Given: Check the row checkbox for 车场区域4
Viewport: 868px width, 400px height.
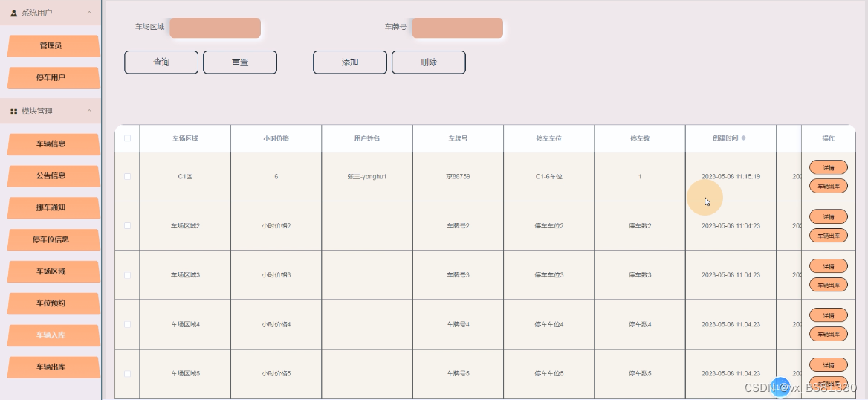Looking at the screenshot, I should (x=127, y=325).
